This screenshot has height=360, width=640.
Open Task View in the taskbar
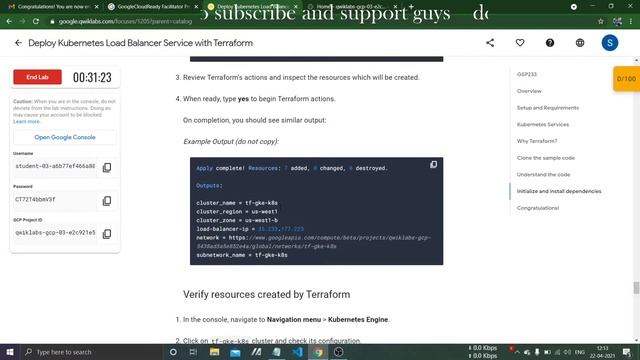193,352
